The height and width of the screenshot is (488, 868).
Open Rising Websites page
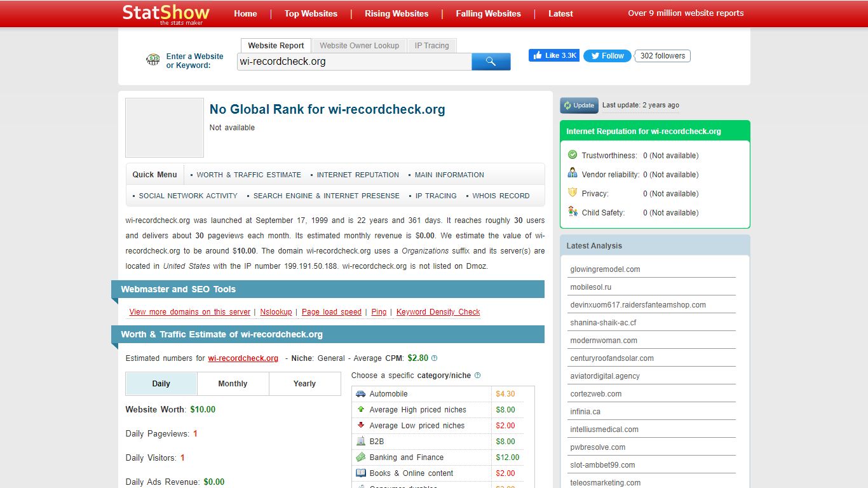[397, 13]
